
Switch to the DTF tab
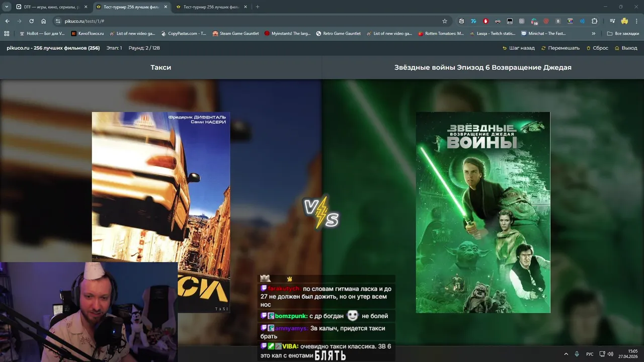click(51, 7)
